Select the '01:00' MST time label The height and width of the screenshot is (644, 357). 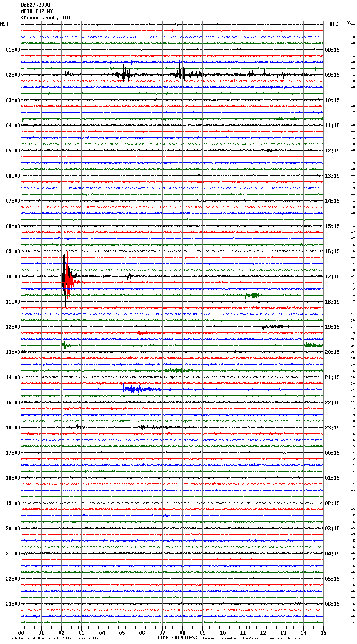(13, 50)
